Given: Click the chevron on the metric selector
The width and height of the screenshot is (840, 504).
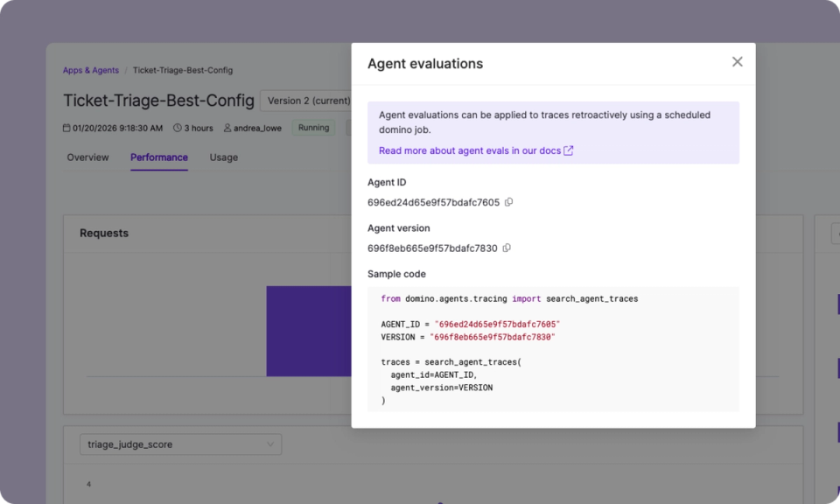Looking at the screenshot, I should click(x=272, y=444).
